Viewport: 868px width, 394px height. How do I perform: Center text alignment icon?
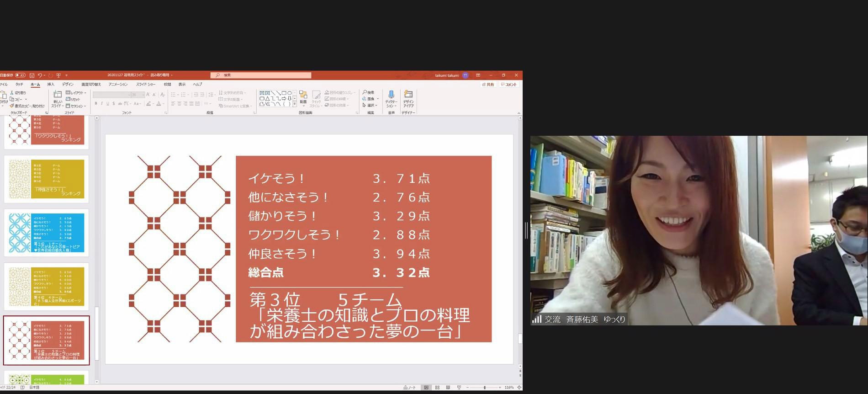(179, 104)
